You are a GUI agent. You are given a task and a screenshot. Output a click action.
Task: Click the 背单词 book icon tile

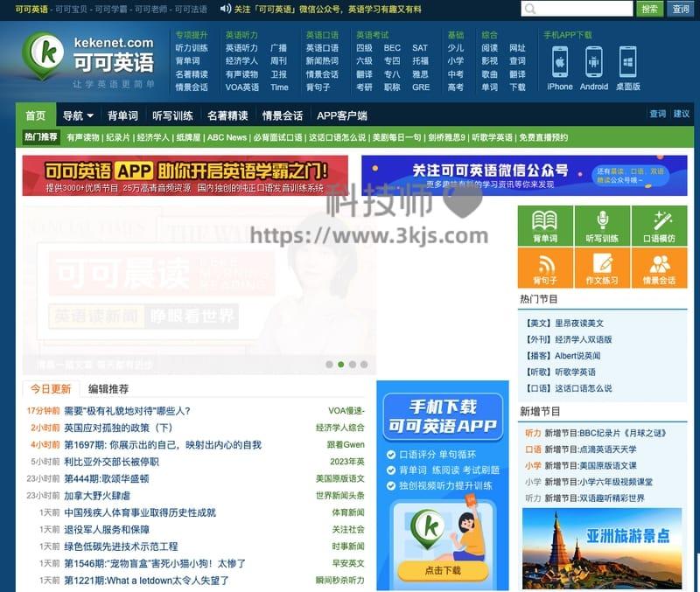[x=545, y=226]
